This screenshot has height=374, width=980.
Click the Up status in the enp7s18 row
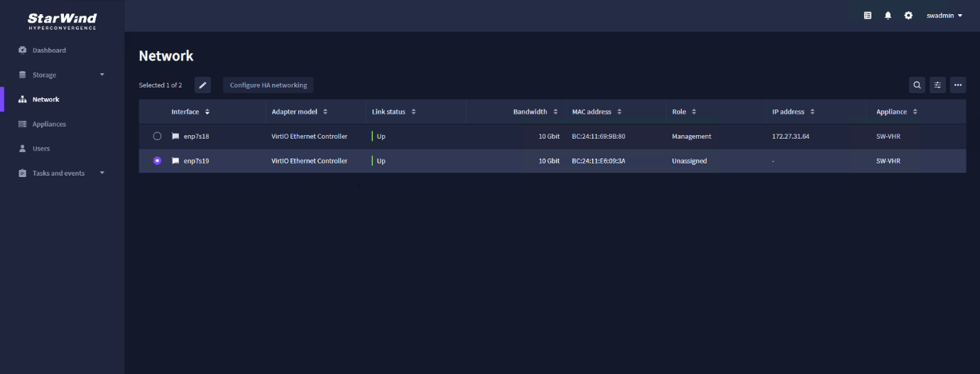[381, 137]
